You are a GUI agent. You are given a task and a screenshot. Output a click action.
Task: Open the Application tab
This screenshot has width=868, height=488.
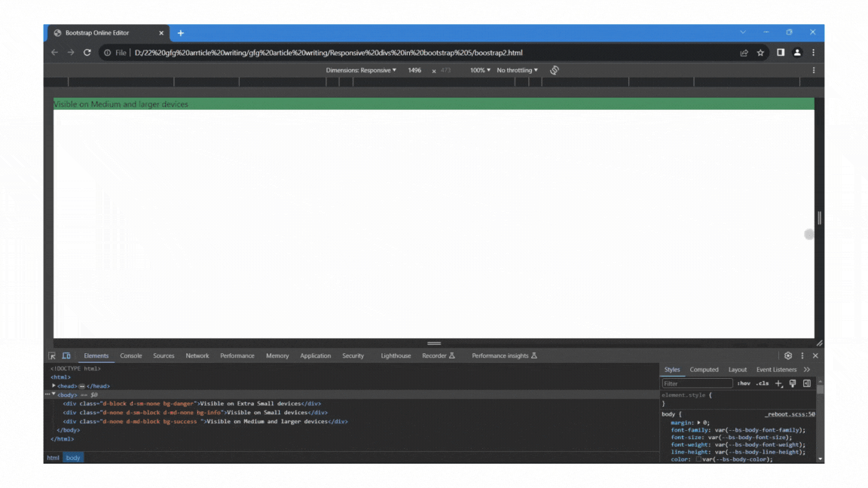[x=316, y=355]
